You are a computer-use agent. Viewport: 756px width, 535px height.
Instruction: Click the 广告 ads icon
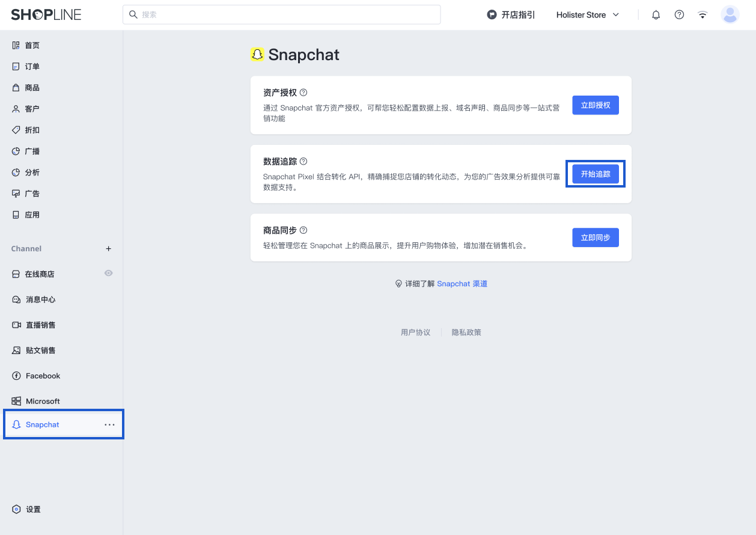click(16, 194)
